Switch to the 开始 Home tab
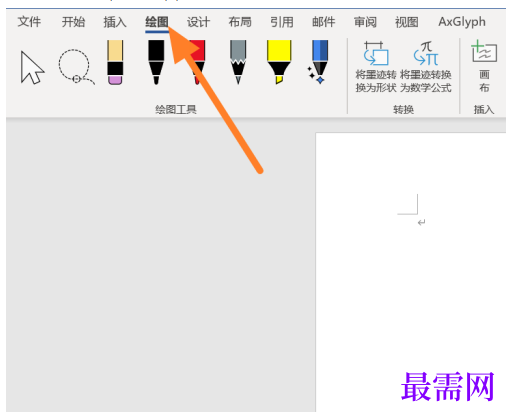Screen dimensions: 513x418 [73, 22]
